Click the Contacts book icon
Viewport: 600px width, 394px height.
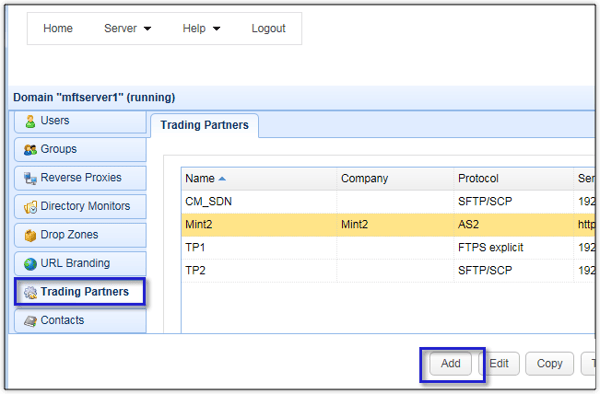click(30, 321)
